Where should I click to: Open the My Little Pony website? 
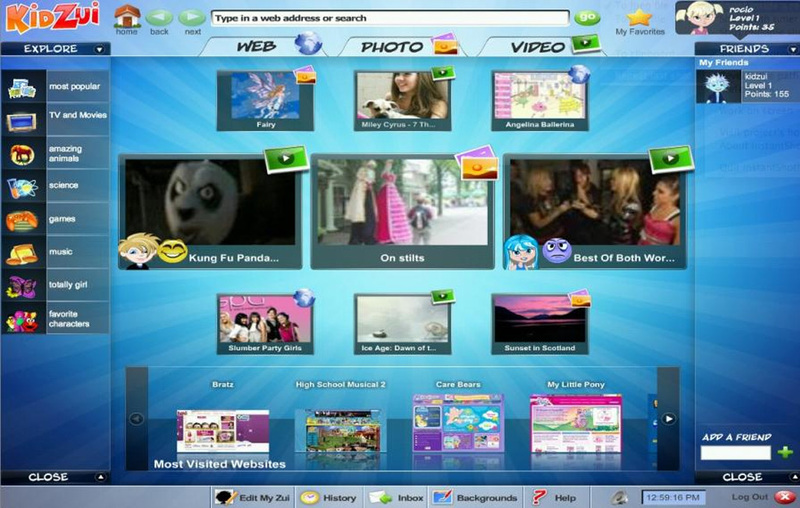[576, 423]
